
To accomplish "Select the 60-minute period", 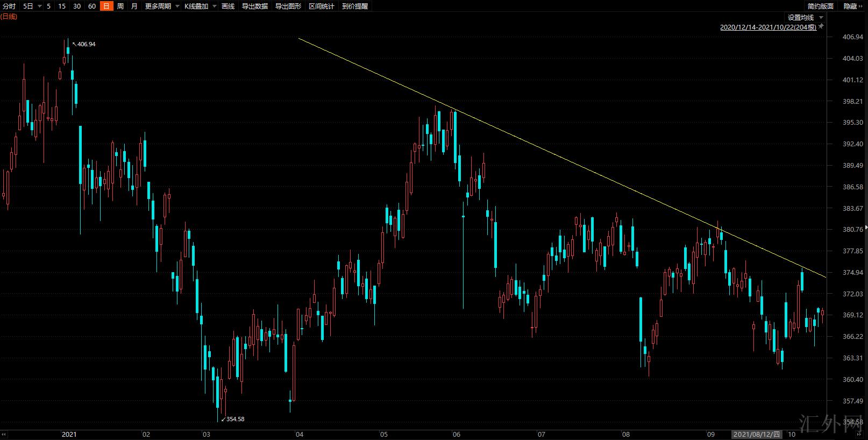I will (x=92, y=6).
